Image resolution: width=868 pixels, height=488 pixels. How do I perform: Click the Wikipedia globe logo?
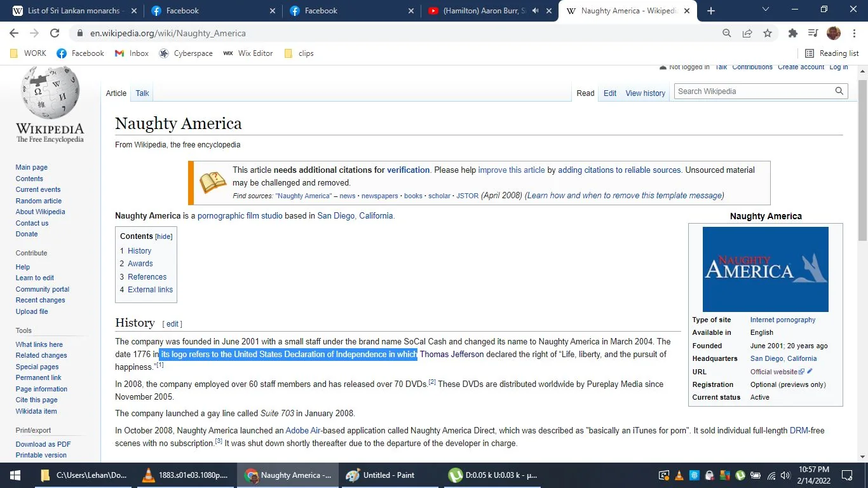click(x=50, y=93)
